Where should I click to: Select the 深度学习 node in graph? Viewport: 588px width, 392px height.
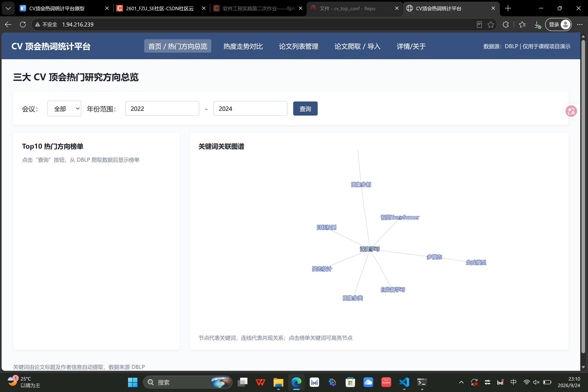[370, 249]
